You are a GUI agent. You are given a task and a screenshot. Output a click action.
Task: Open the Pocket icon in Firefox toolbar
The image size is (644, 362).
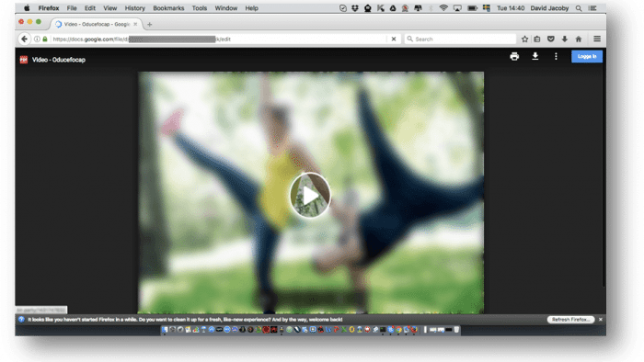pos(551,39)
